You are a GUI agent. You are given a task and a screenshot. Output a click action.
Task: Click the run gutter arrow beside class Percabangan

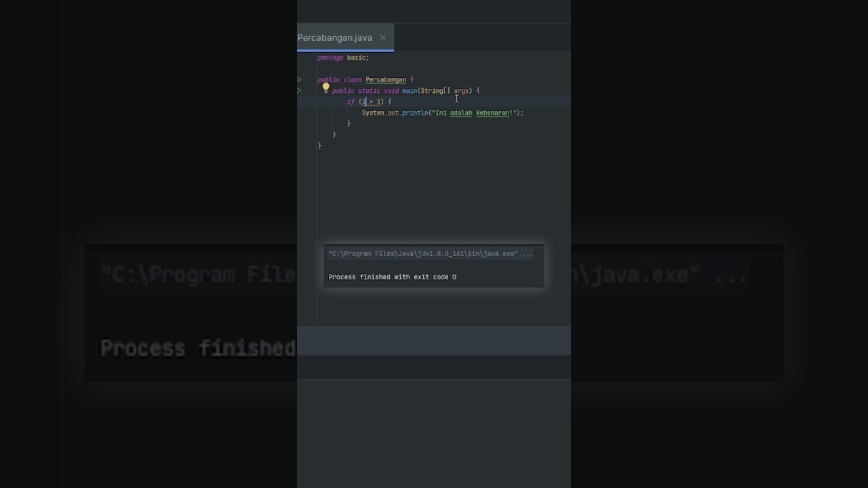(299, 79)
